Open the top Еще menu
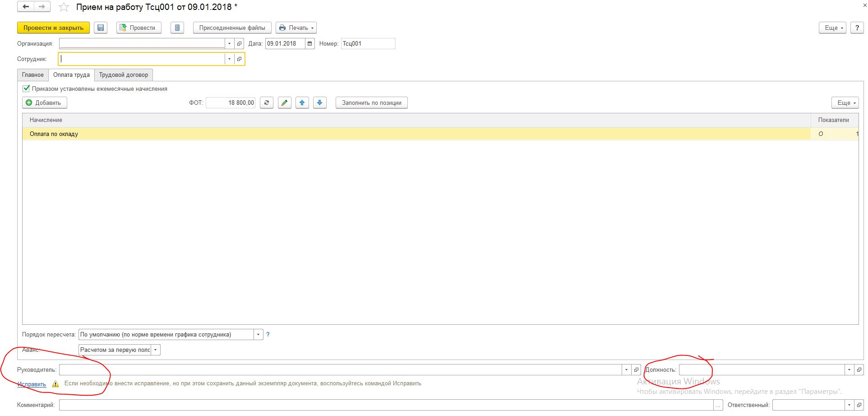This screenshot has height=416, width=868. (832, 28)
